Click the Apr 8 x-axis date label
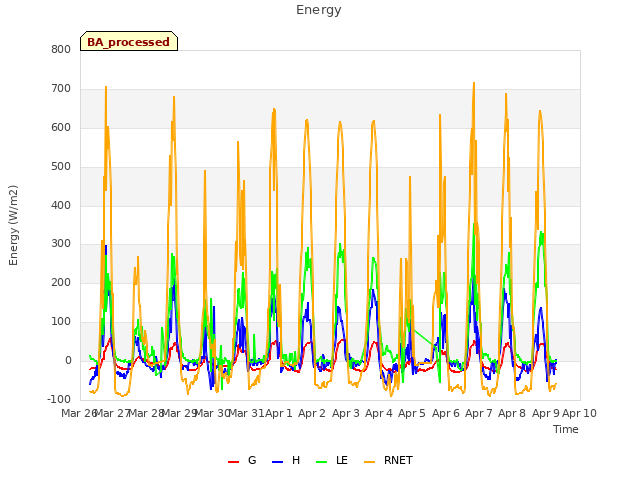 [512, 413]
